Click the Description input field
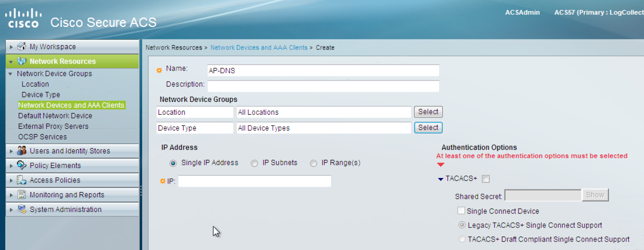Image resolution: width=644 pixels, height=250 pixels. pyautogui.click(x=323, y=86)
